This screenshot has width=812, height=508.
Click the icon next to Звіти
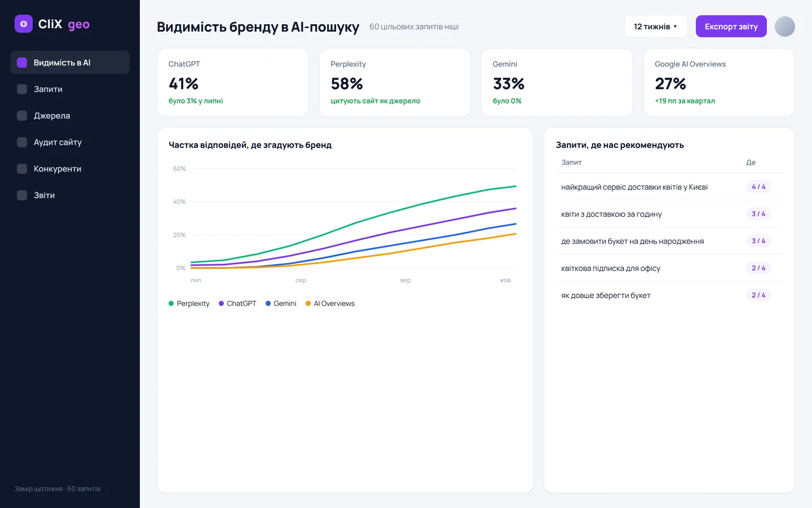click(x=22, y=195)
